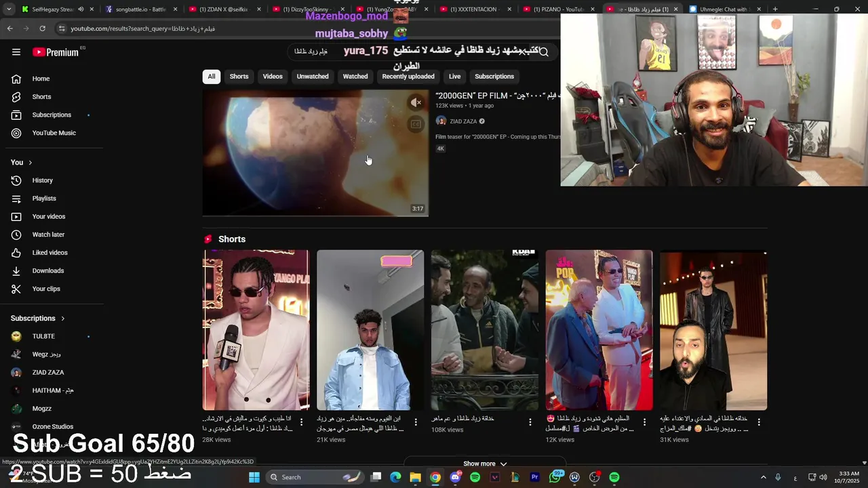The width and height of the screenshot is (868, 488).
Task: Click the Windows taskbar Search box
Action: pos(314,477)
